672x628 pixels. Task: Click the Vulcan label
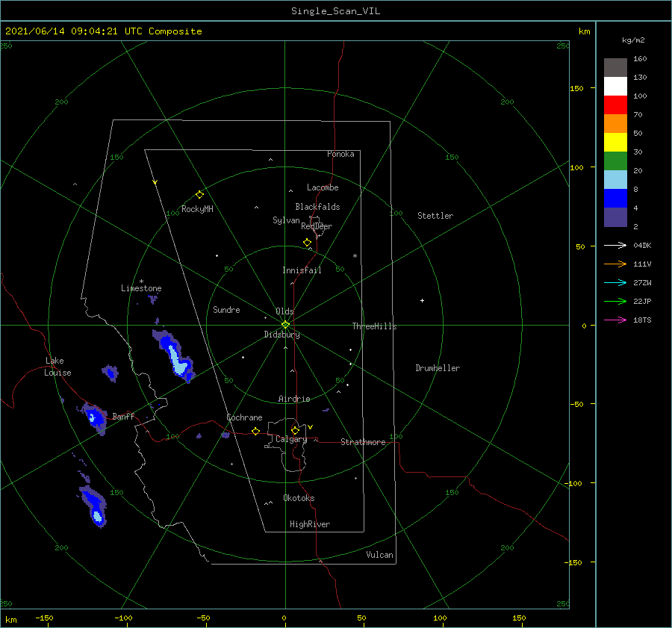tap(379, 555)
